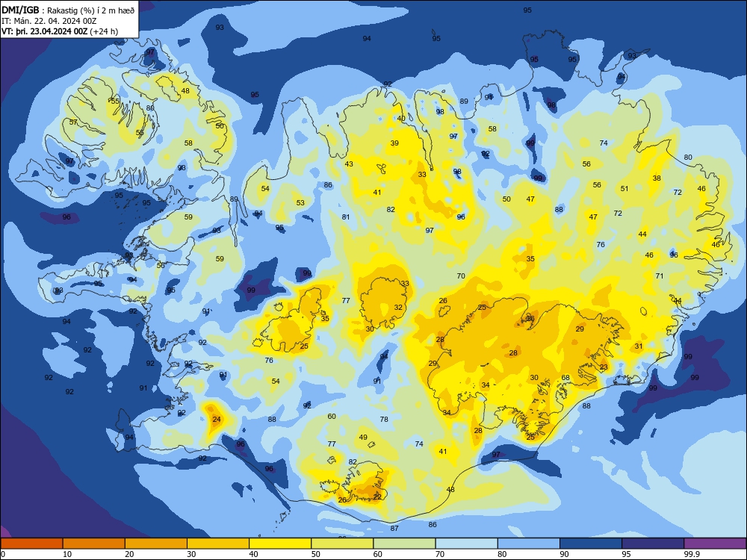Click the map humidity value '38'
The width and height of the screenshot is (747, 560).
click(x=657, y=178)
